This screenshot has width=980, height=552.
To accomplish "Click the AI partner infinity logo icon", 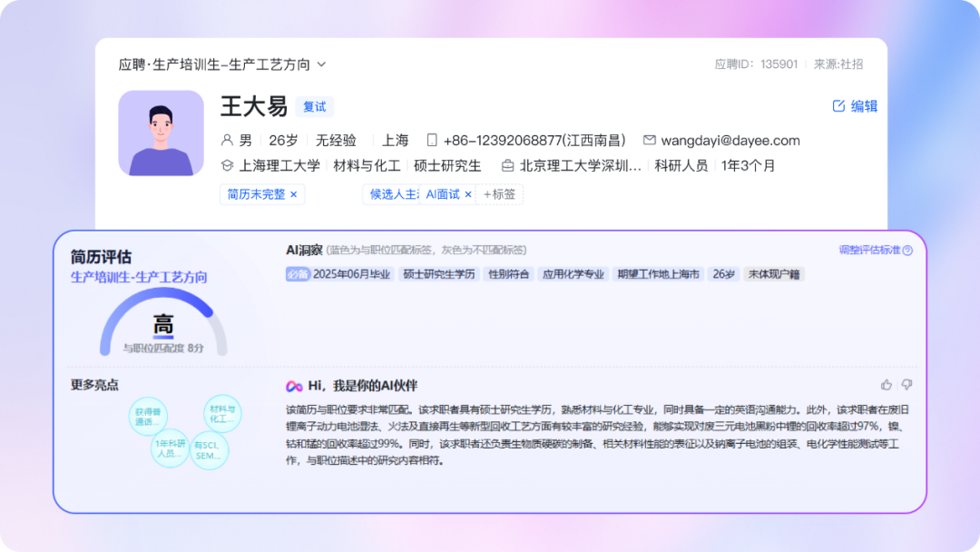I will pyautogui.click(x=294, y=386).
